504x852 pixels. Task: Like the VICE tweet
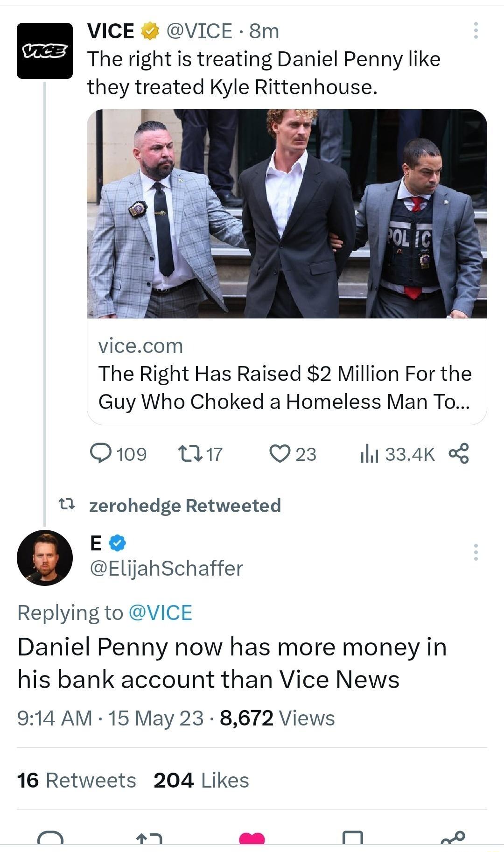tap(282, 452)
